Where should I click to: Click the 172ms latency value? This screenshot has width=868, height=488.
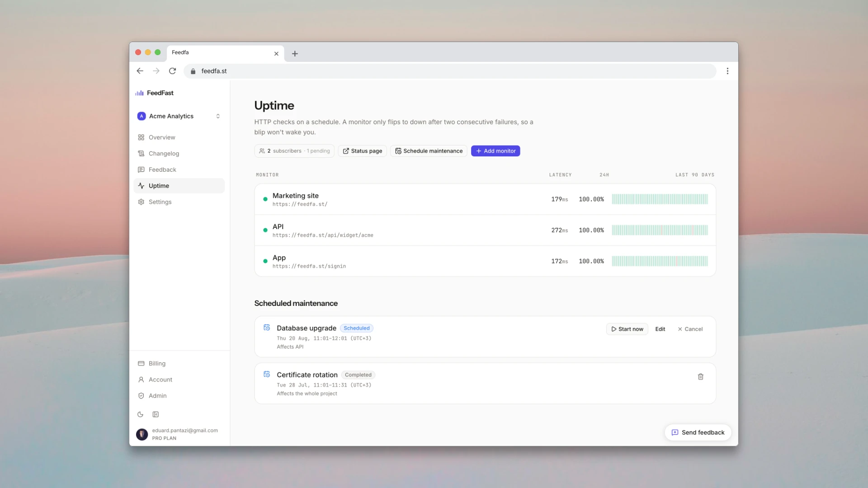(559, 261)
